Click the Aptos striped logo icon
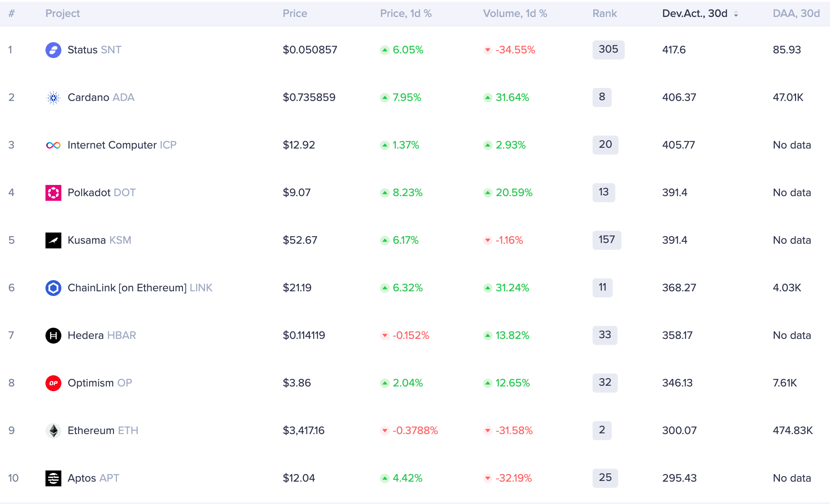The width and height of the screenshot is (830, 504). [x=53, y=478]
